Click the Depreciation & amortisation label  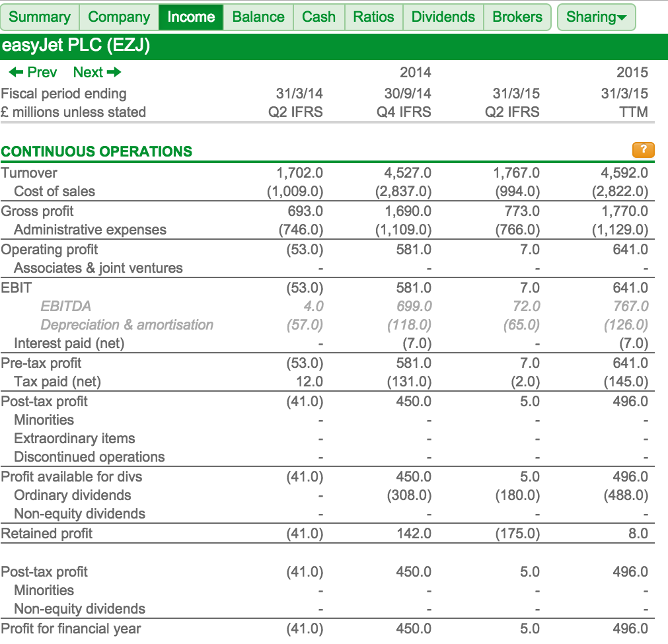pyautogui.click(x=127, y=324)
